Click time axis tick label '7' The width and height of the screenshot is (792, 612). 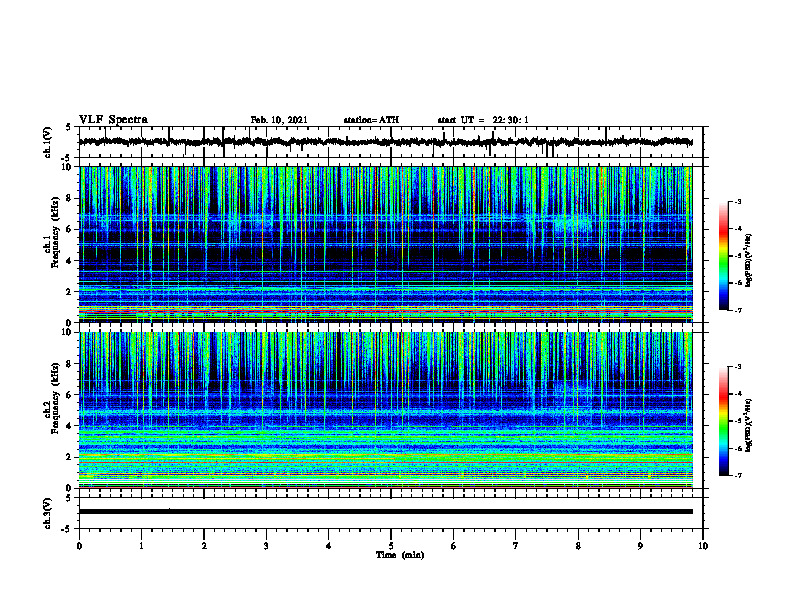(x=516, y=546)
